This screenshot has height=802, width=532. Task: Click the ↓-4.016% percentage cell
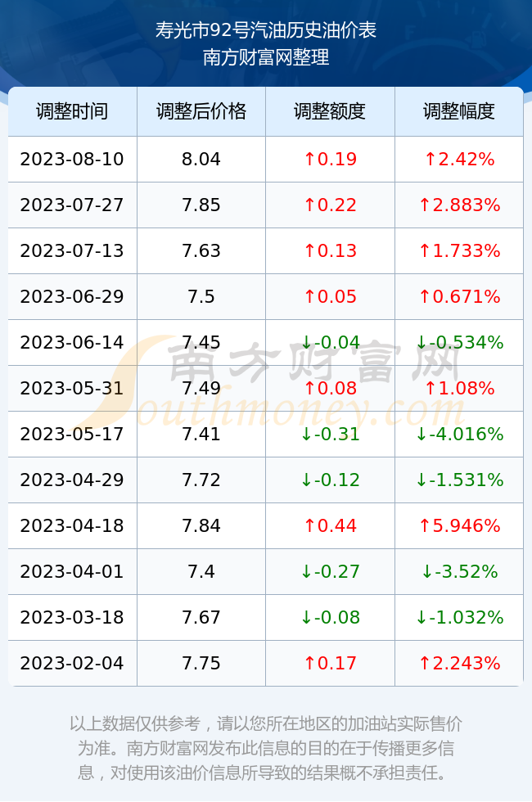pos(459,435)
